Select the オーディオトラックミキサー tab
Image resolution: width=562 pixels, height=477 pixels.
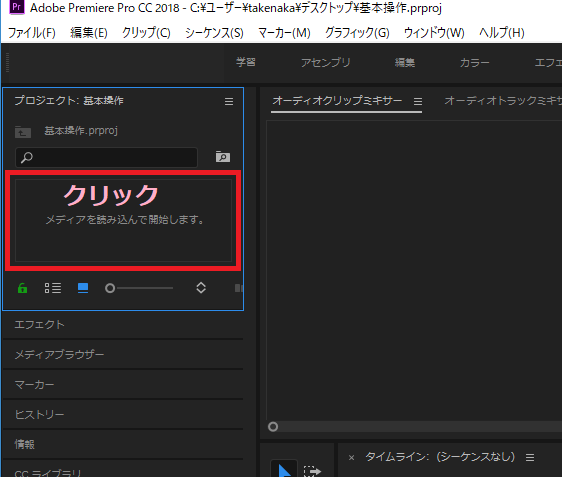503,101
